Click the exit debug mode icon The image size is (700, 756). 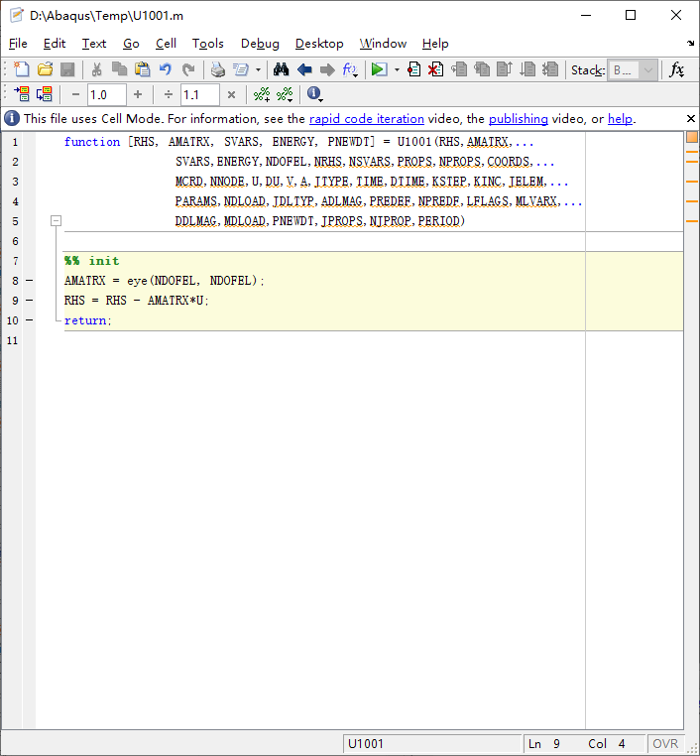pyautogui.click(x=549, y=69)
